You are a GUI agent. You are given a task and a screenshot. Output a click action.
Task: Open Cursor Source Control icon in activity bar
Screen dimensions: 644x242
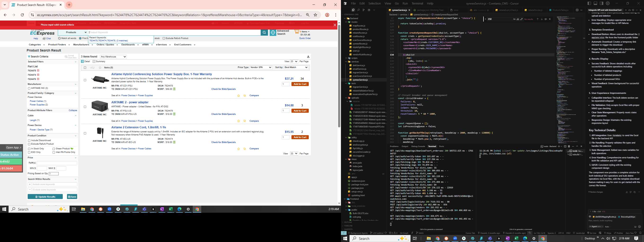coord(363,10)
